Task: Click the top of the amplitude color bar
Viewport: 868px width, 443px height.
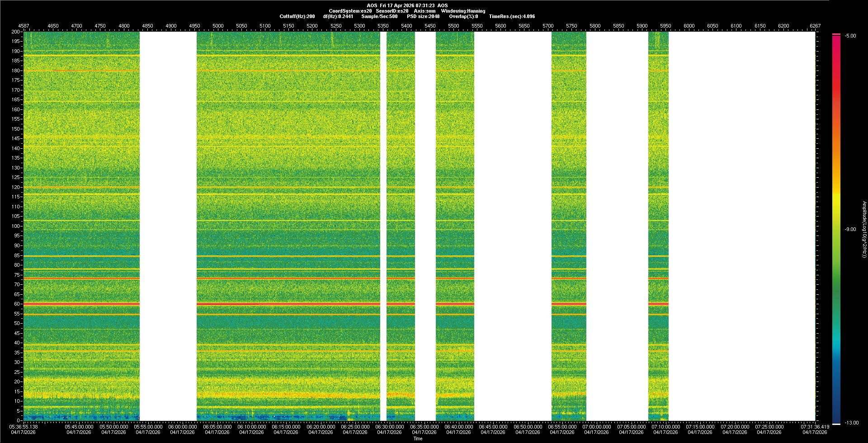Action: 836,35
